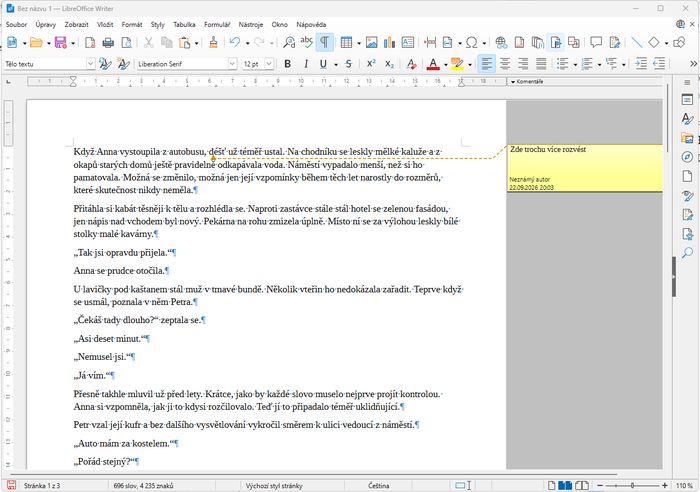Open the Soubor menu

coord(16,25)
